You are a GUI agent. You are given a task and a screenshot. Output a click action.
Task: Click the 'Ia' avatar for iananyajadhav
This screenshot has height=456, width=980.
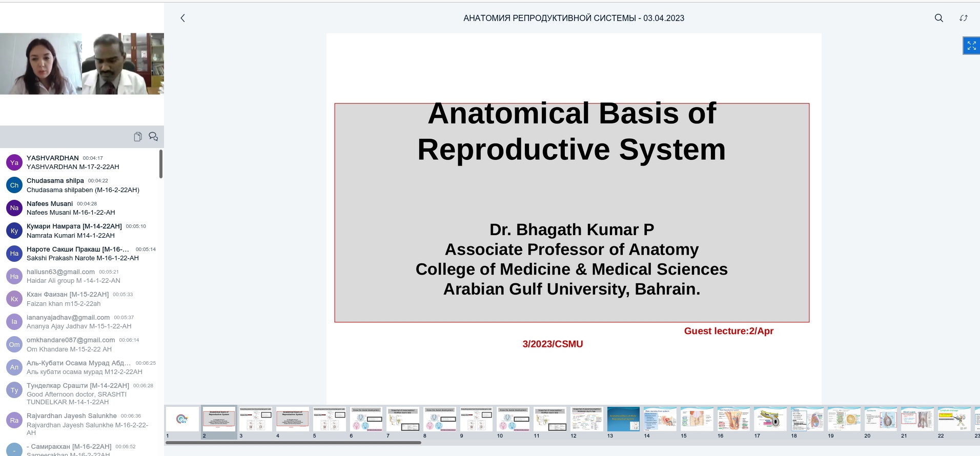[14, 322]
